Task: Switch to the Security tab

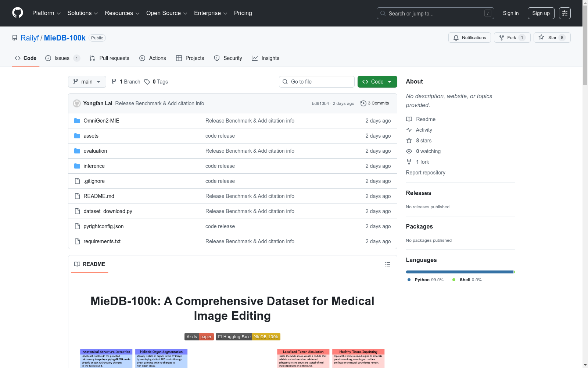Action: [x=228, y=58]
